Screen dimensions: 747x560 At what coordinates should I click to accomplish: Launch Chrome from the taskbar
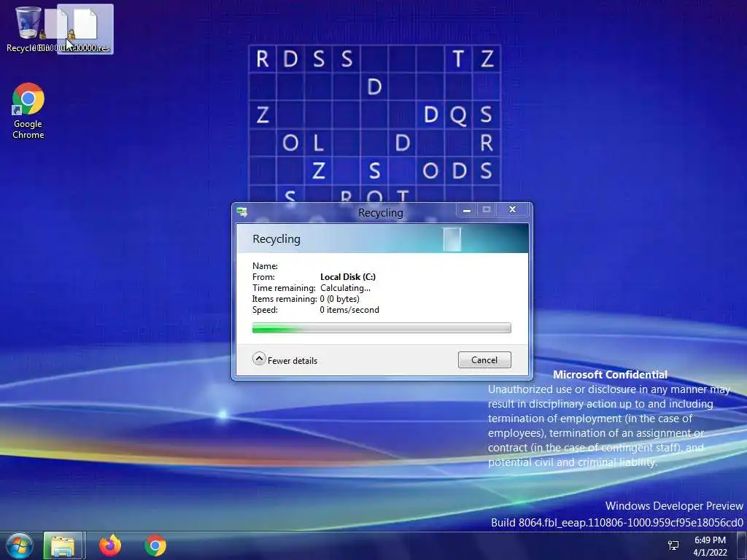[x=155, y=545]
